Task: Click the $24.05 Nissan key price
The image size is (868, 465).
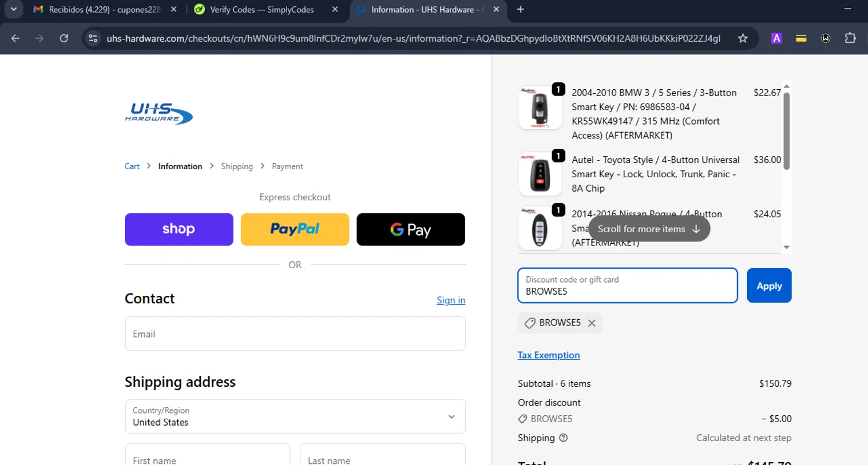Action: (767, 214)
